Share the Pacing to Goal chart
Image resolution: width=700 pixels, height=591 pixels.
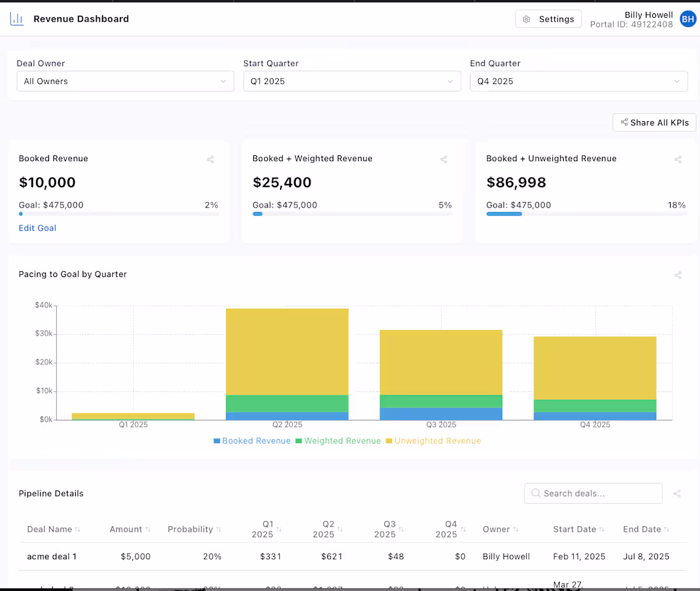point(678,275)
